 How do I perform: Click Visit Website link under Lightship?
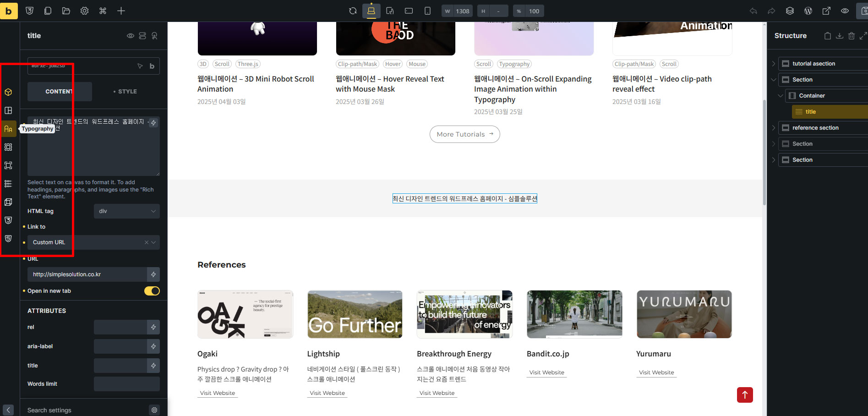click(327, 393)
